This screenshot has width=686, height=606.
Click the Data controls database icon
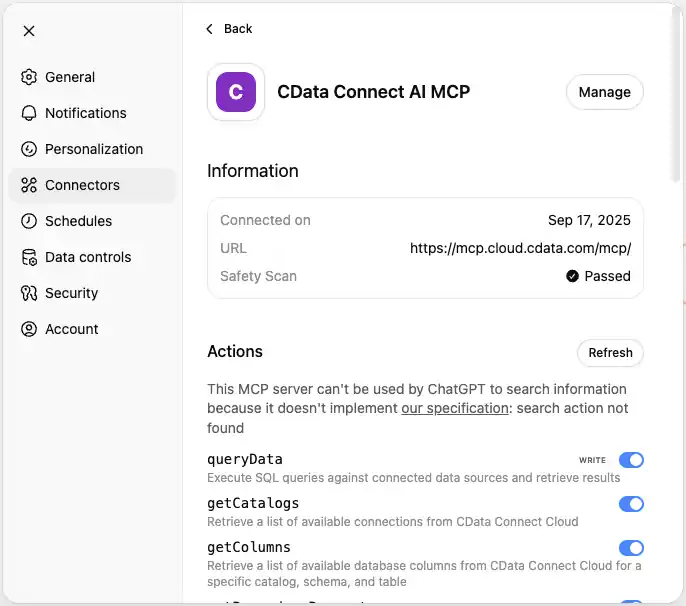tap(29, 257)
